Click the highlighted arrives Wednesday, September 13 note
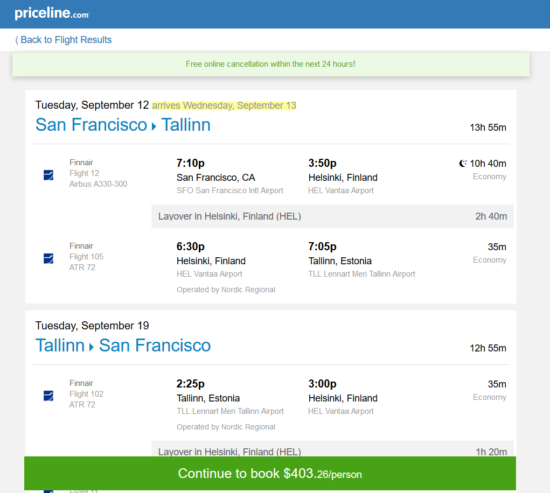Screen dimensions: 550x493 click(224, 105)
